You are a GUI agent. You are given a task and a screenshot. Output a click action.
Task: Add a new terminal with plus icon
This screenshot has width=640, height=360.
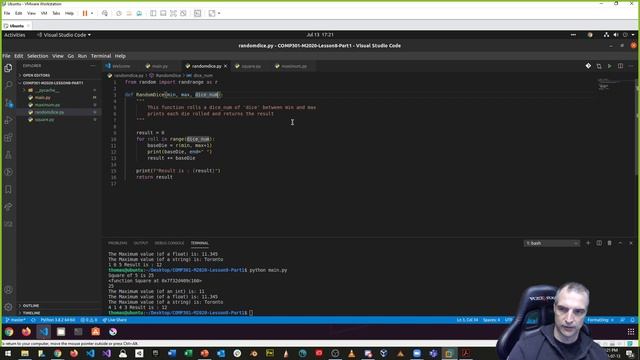pyautogui.click(x=588, y=243)
